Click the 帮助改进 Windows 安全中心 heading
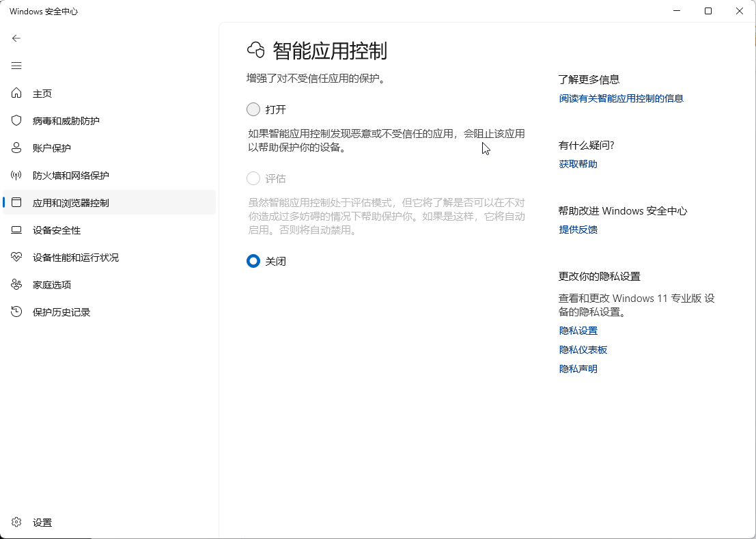The image size is (756, 539). coord(622,210)
